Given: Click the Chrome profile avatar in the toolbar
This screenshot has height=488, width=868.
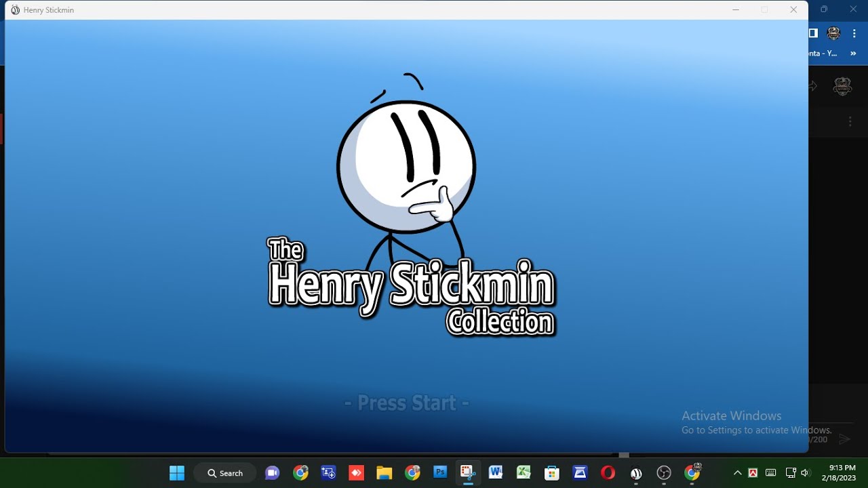Looking at the screenshot, I should tap(833, 33).
